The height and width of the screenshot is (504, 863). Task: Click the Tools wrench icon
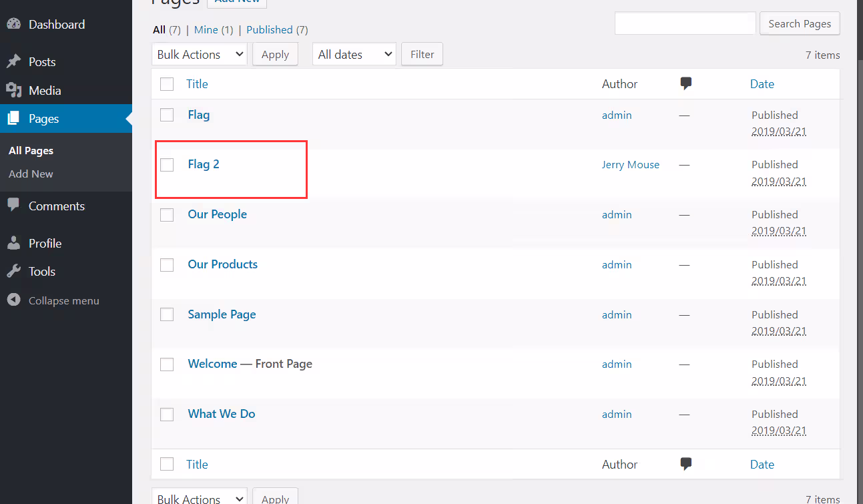13,271
